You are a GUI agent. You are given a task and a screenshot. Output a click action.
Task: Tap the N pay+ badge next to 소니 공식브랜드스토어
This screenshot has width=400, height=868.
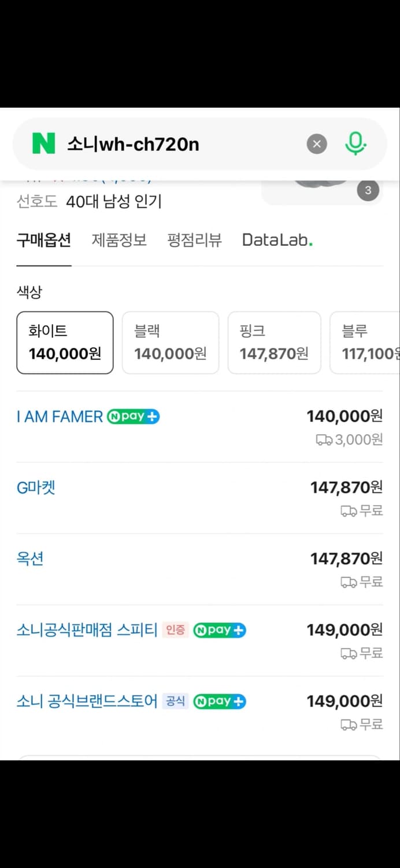coord(220,701)
